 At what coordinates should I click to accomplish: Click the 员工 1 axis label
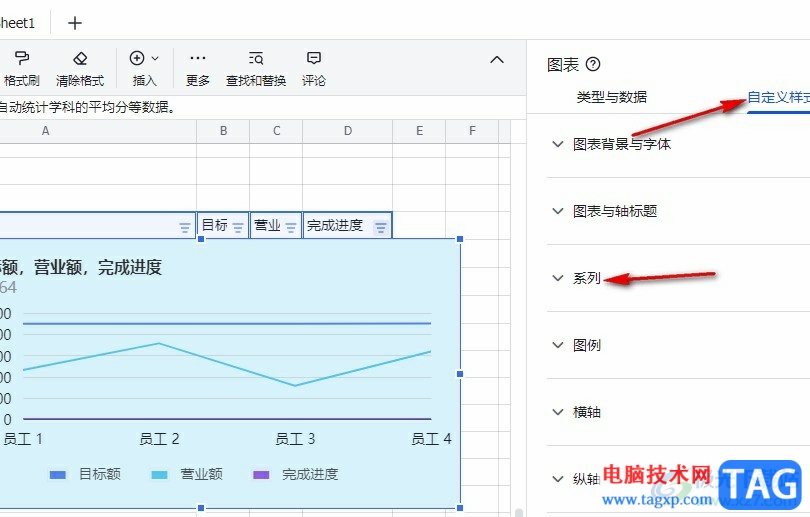coord(23,439)
